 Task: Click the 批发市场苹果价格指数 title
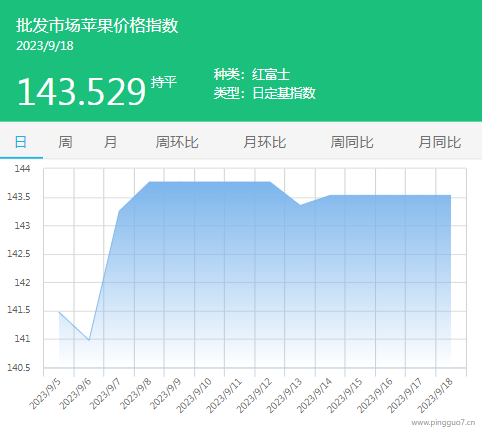tap(97, 25)
